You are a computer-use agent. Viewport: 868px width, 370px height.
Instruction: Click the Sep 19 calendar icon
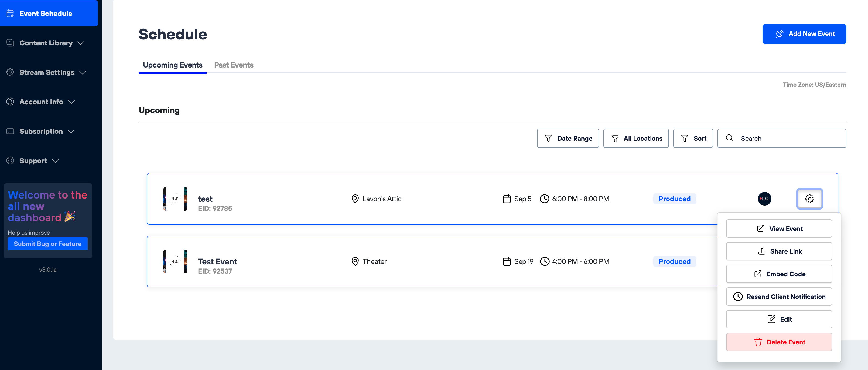click(507, 261)
